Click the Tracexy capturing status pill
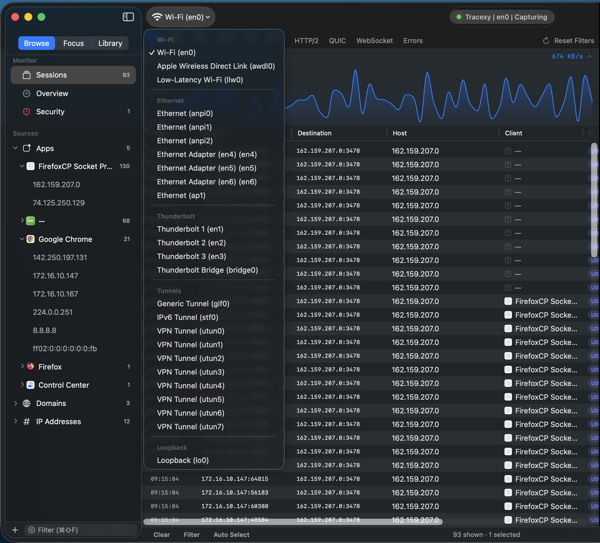 click(502, 17)
